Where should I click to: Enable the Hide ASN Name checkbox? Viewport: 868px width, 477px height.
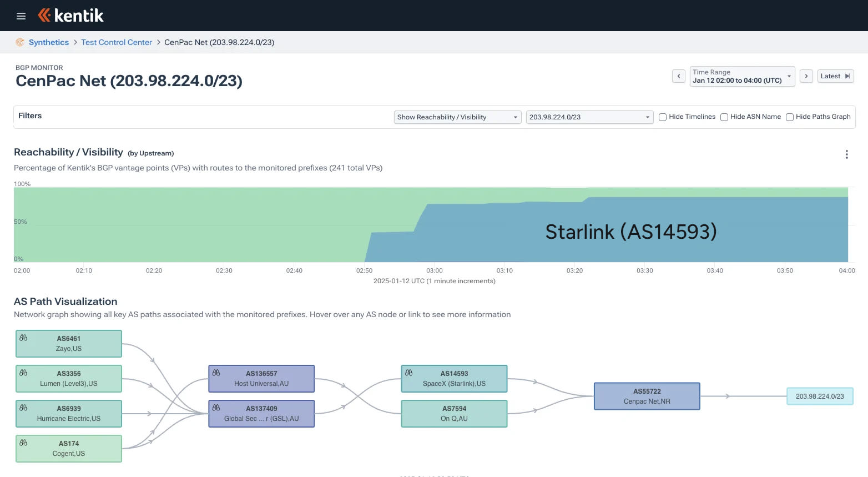tap(724, 117)
